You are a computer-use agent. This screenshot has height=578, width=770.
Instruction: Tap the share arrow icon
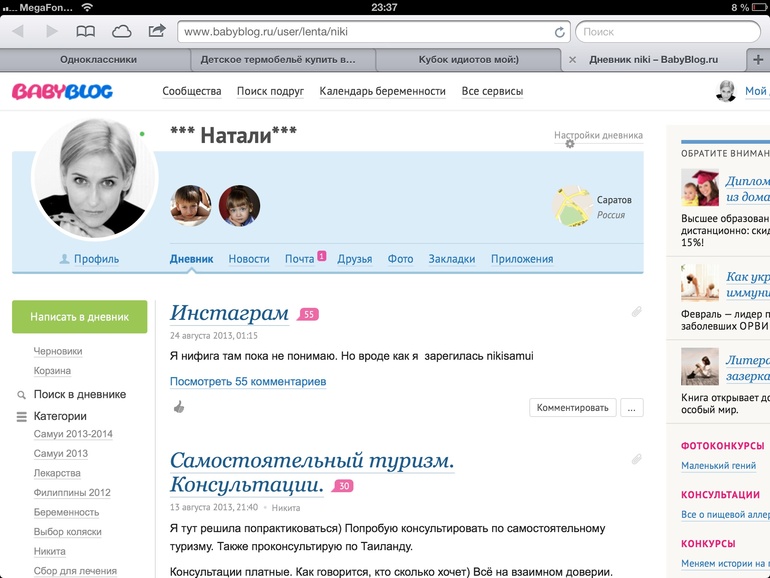157,31
